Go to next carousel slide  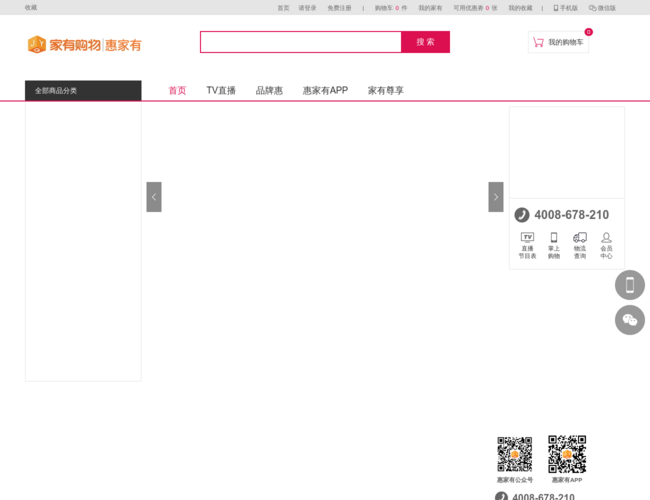coord(496,197)
